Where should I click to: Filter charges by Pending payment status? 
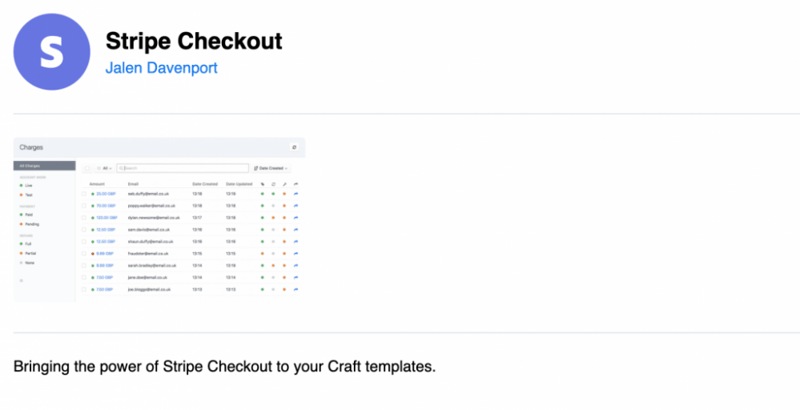(x=30, y=225)
